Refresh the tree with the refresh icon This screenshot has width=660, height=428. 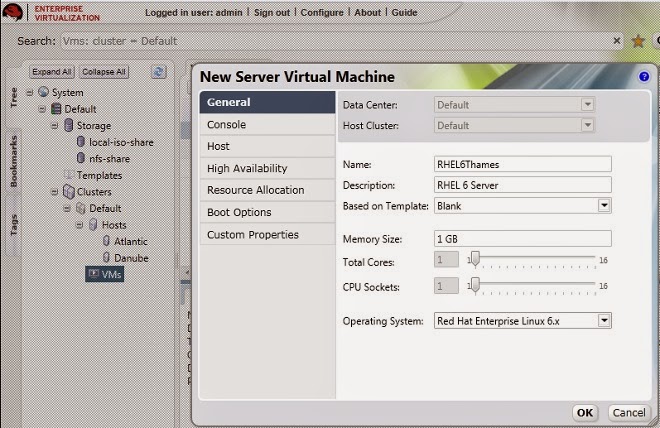158,72
